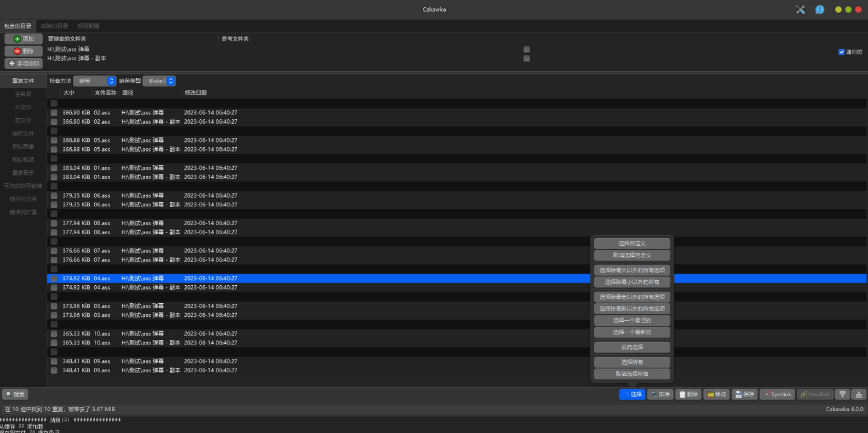Image resolution: width=868 pixels, height=433 pixels.
Task: Open the 重复音乐 sidebar tool
Action: (x=23, y=173)
